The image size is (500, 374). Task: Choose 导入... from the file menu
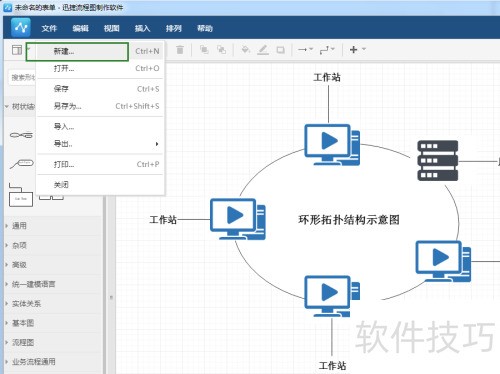pos(100,127)
